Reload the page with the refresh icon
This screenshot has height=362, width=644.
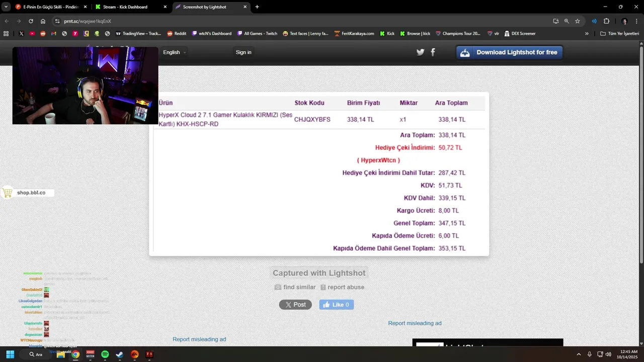(x=31, y=21)
